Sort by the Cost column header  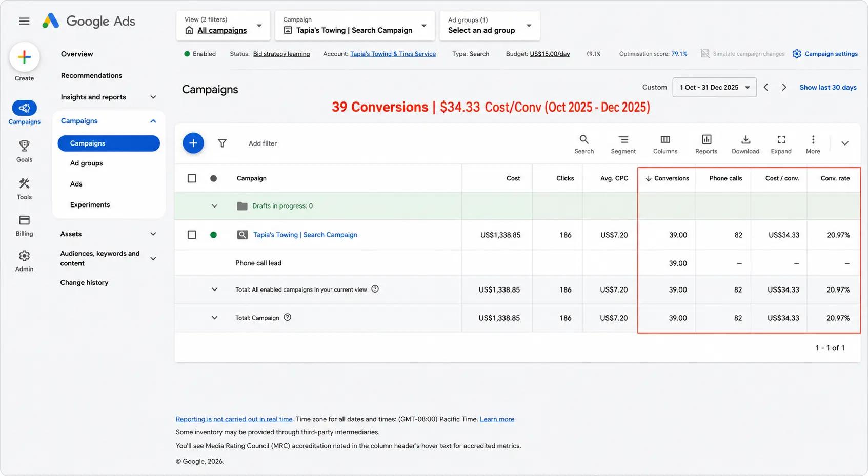pos(513,178)
